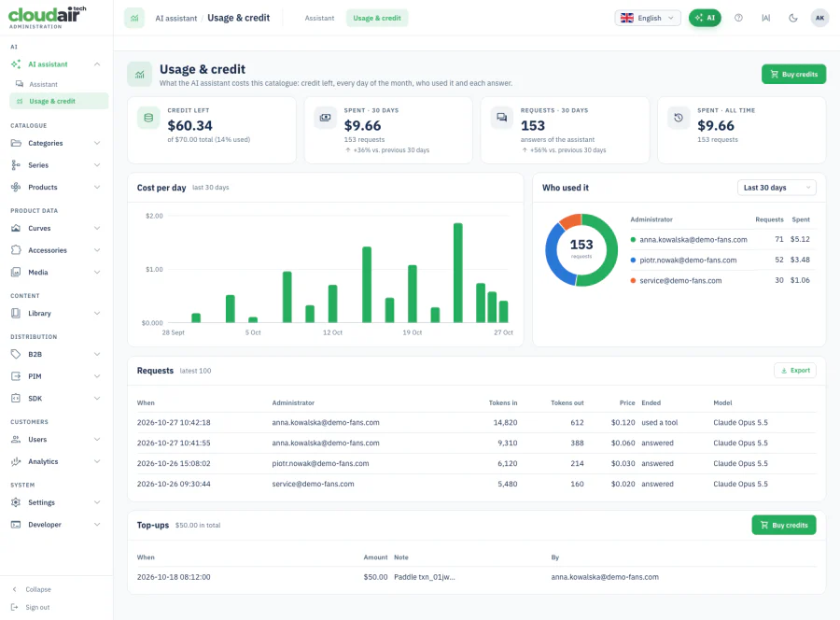This screenshot has height=620, width=840.
Task: Click the Requests 30 days chat icon
Action: pyautogui.click(x=501, y=118)
